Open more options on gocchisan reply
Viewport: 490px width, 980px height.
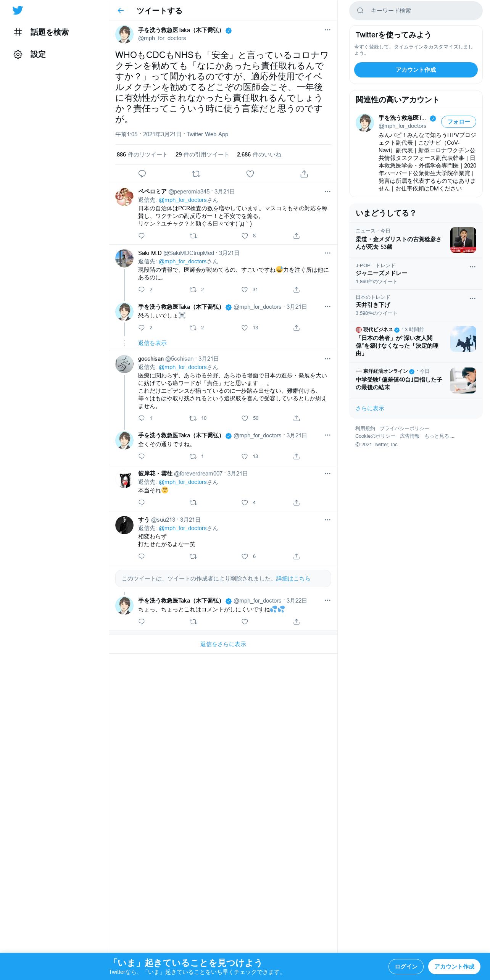click(327, 359)
